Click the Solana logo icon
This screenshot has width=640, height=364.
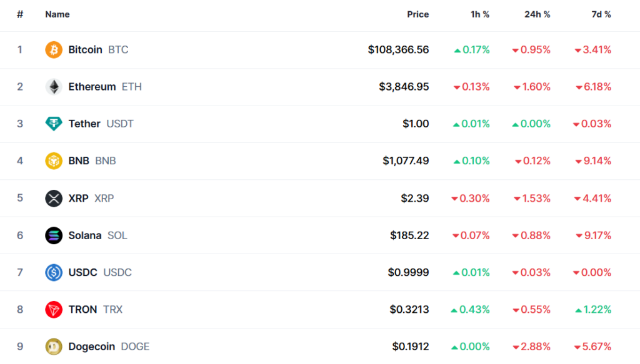[54, 235]
